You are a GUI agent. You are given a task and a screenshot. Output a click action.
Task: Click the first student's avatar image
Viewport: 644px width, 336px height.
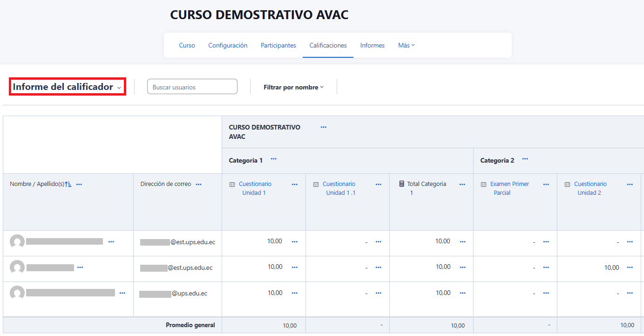17,242
